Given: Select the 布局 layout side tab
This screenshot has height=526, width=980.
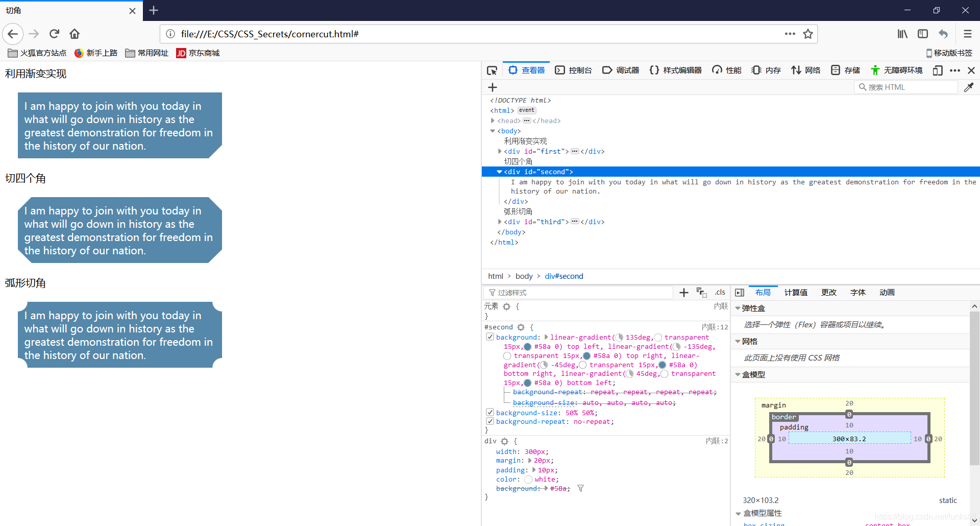Looking at the screenshot, I should (763, 293).
